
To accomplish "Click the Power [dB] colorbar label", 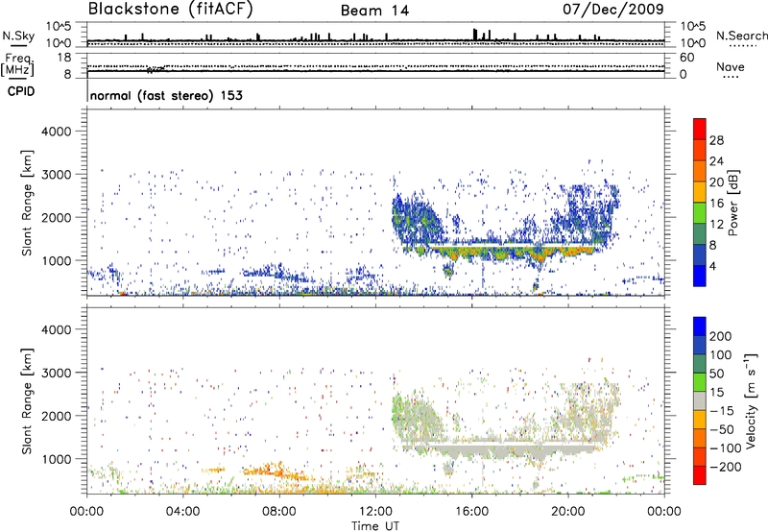I will [x=732, y=203].
